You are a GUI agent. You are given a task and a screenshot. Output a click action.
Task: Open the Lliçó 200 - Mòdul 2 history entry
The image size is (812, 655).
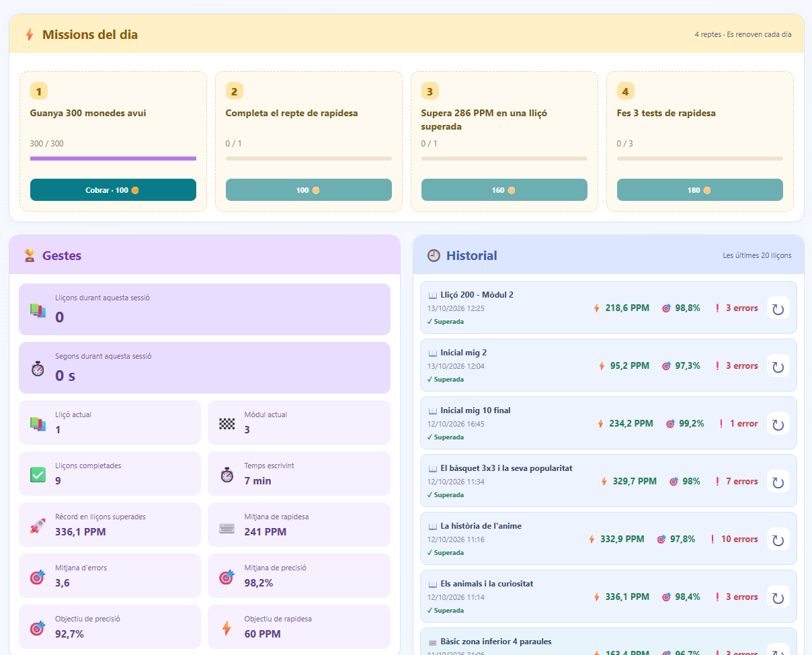pos(608,308)
